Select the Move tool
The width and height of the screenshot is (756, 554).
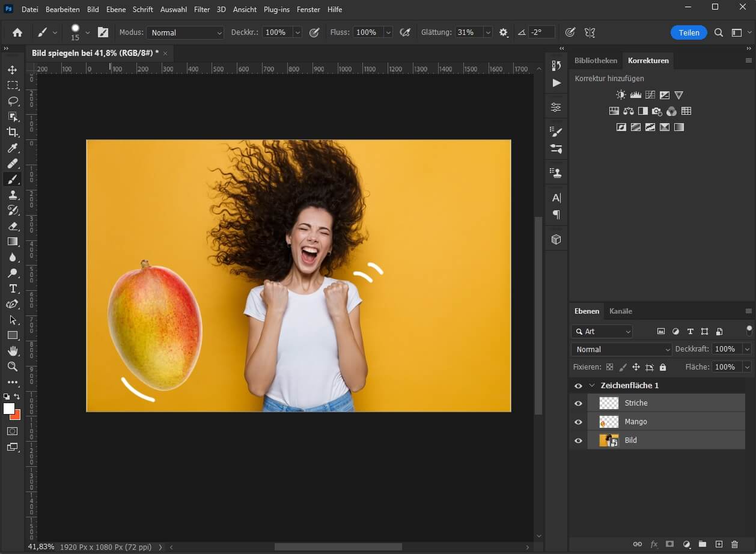coord(13,70)
